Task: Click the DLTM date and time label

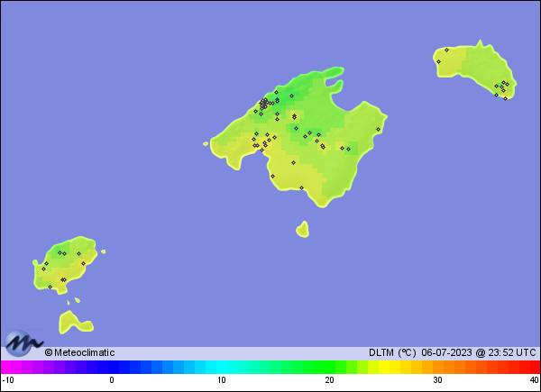Action: (453, 352)
